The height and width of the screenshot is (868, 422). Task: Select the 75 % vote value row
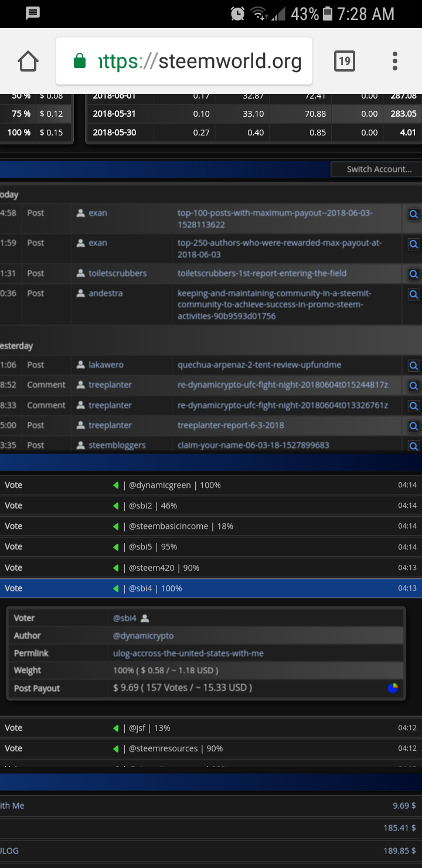[36, 114]
